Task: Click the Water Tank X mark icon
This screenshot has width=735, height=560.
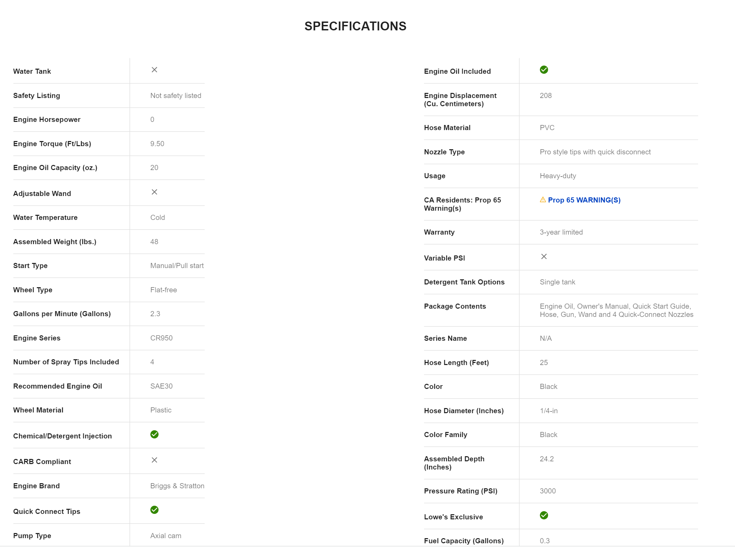Action: [x=154, y=70]
